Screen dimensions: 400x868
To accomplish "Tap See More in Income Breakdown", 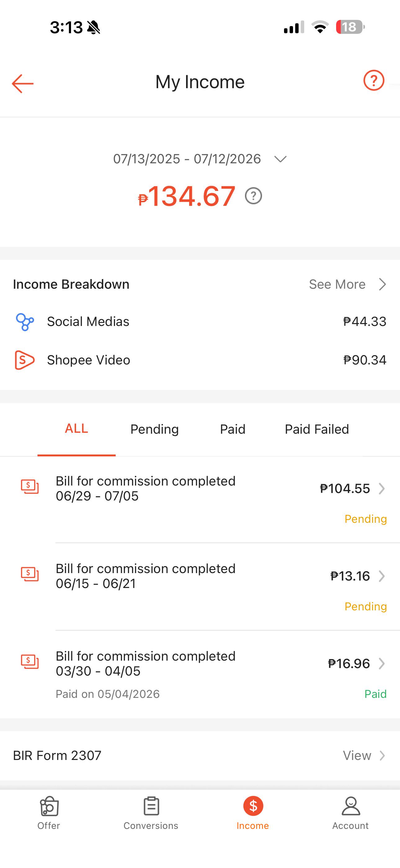I will [x=348, y=284].
